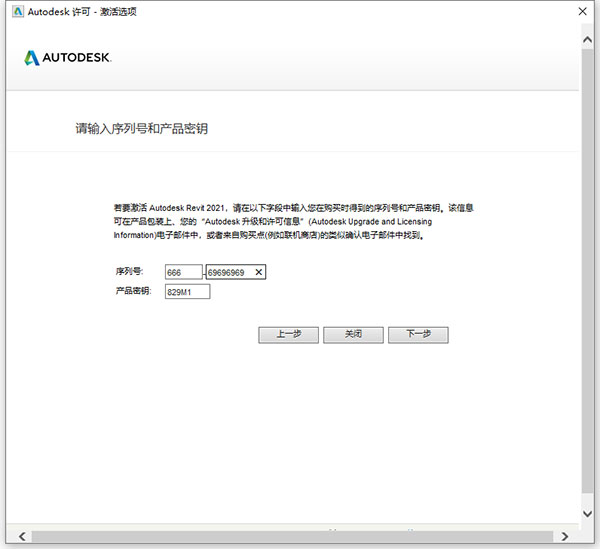Click the vertical scrollbar thumb
Screen dimensions: 600x549
click(x=589, y=270)
